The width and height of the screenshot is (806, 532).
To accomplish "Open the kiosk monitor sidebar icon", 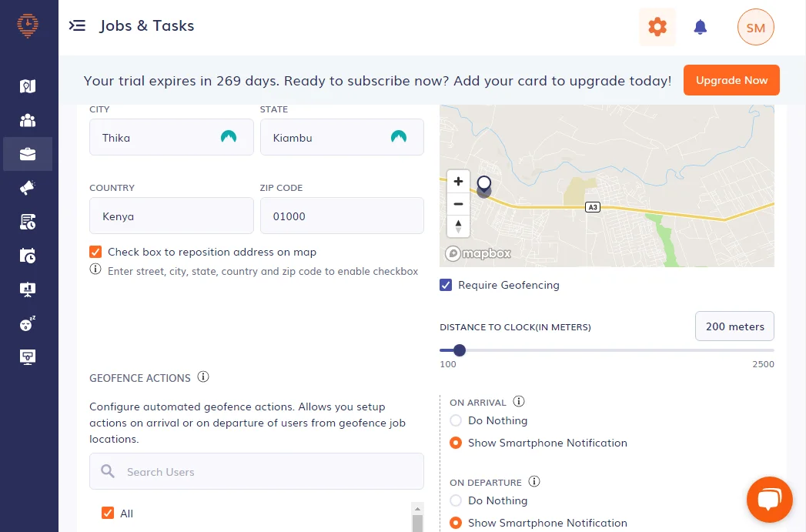I will [28, 356].
